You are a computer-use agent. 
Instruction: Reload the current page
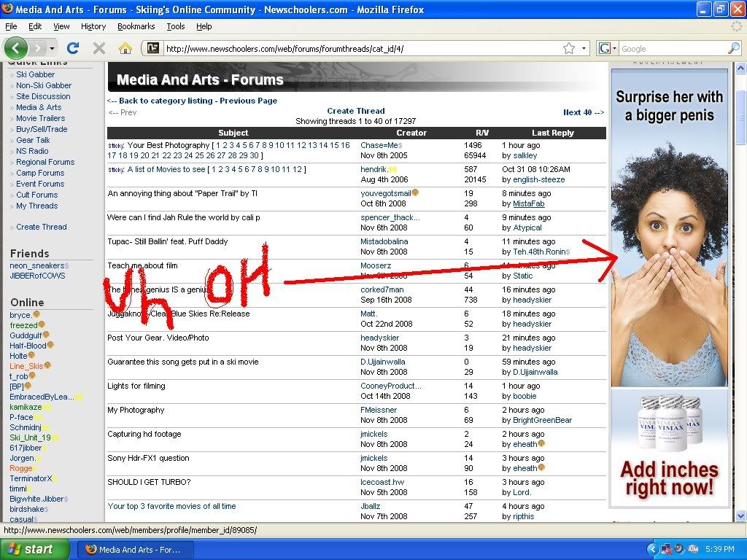click(72, 48)
